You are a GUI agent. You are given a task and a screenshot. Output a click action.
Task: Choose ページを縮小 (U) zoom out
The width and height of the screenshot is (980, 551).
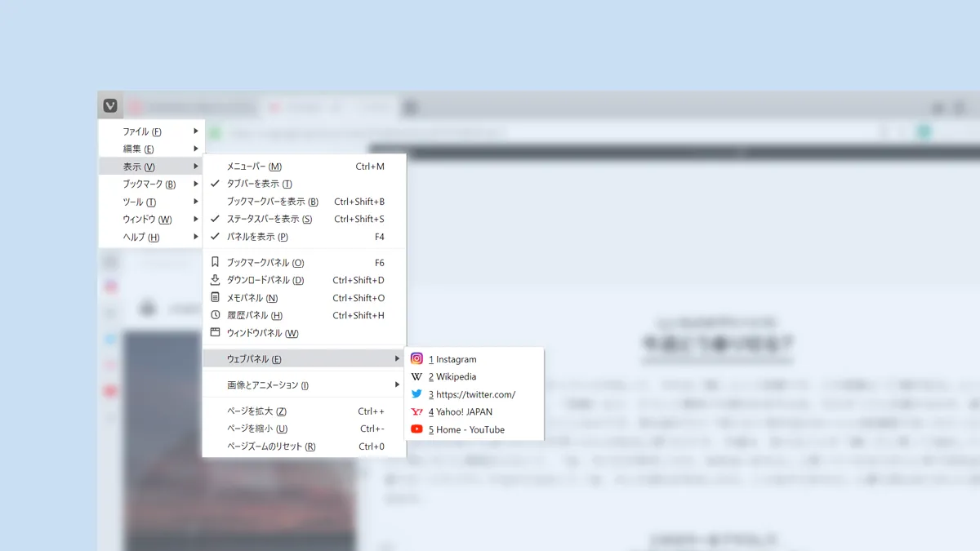304,429
